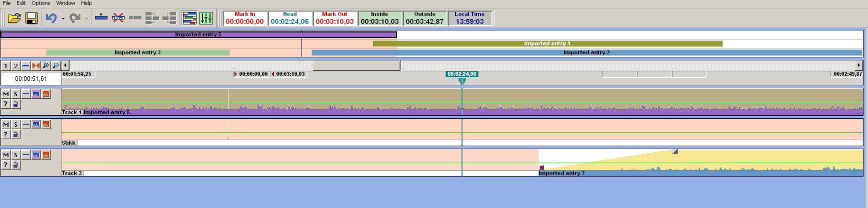Click the open file folder icon
Viewport: 868px width, 208px height.
14,18
